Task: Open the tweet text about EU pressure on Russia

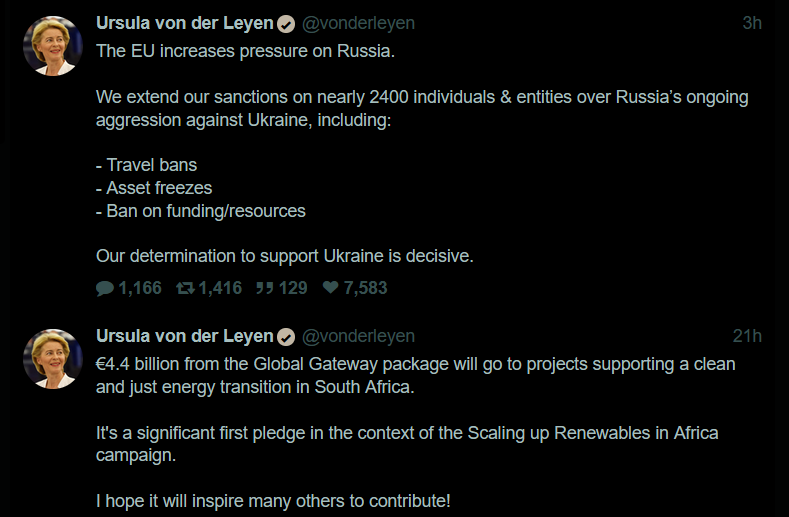Action: point(422,154)
